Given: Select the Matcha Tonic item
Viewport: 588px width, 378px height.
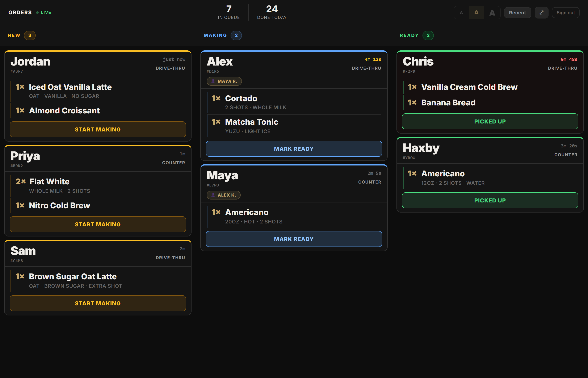Looking at the screenshot, I should 294,126.
